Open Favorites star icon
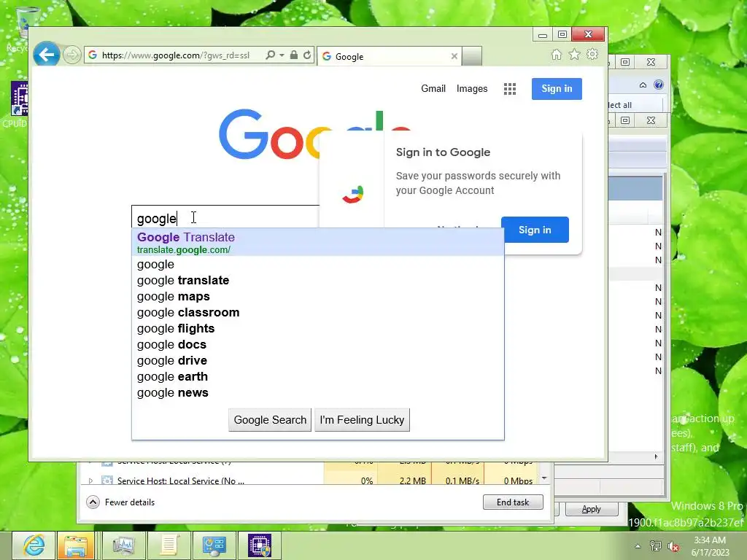The height and width of the screenshot is (560, 747). [574, 55]
